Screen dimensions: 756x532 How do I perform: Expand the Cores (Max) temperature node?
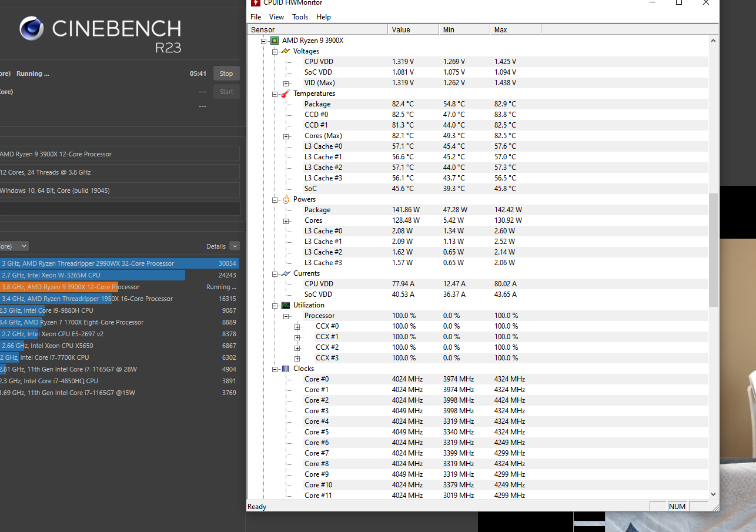click(286, 136)
